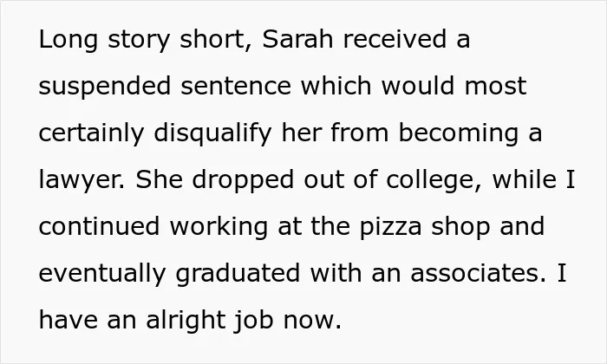The image size is (607, 364).
Task: Click the word 'lawyer'
Action: coord(82,180)
